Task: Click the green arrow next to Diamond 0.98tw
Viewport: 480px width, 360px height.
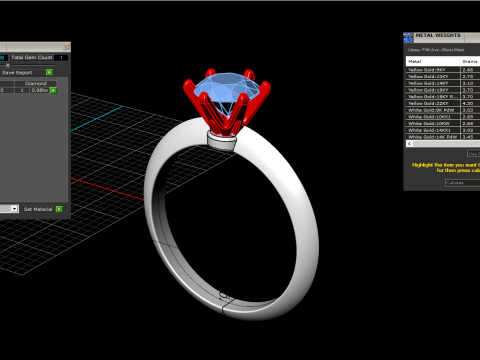Action: point(53,90)
